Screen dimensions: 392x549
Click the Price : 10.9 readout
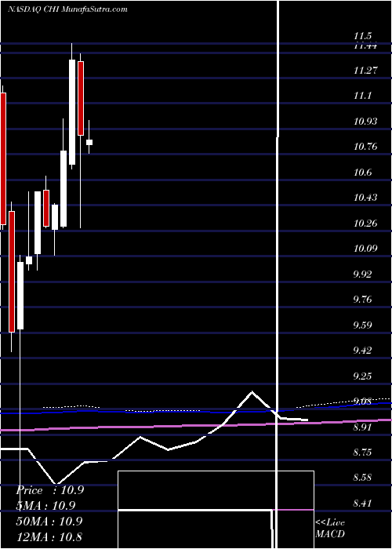(50, 490)
